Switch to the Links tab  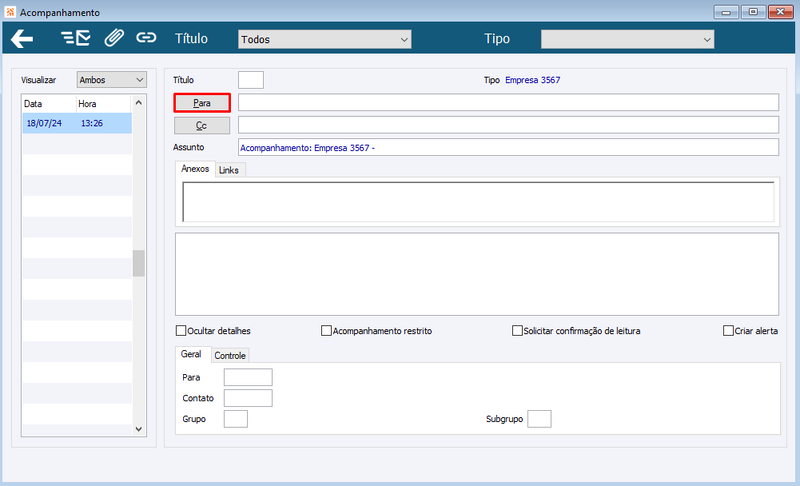tap(229, 170)
